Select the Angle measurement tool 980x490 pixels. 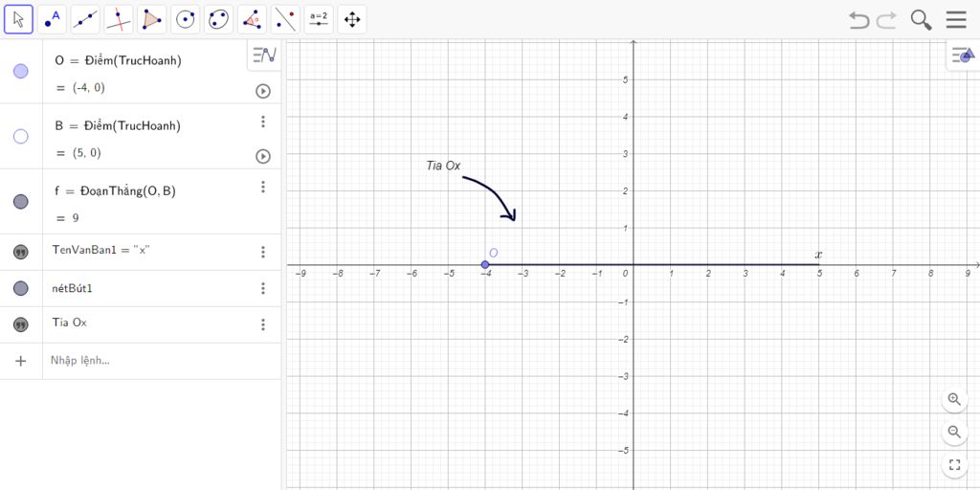[x=252, y=19]
